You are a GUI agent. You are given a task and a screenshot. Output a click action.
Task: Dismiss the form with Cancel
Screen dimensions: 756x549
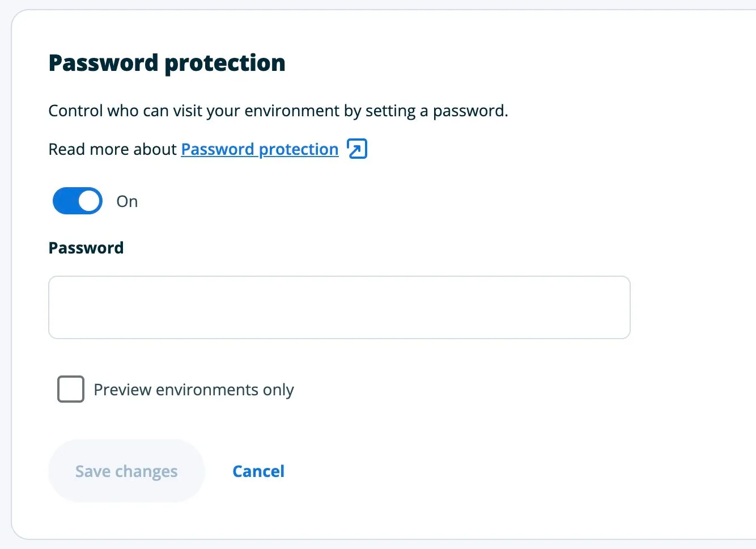(258, 471)
